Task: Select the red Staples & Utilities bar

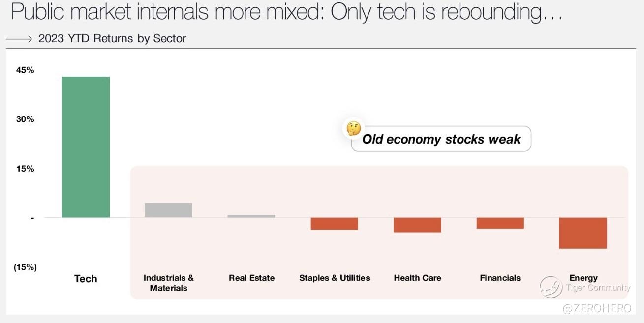Action: pyautogui.click(x=335, y=224)
